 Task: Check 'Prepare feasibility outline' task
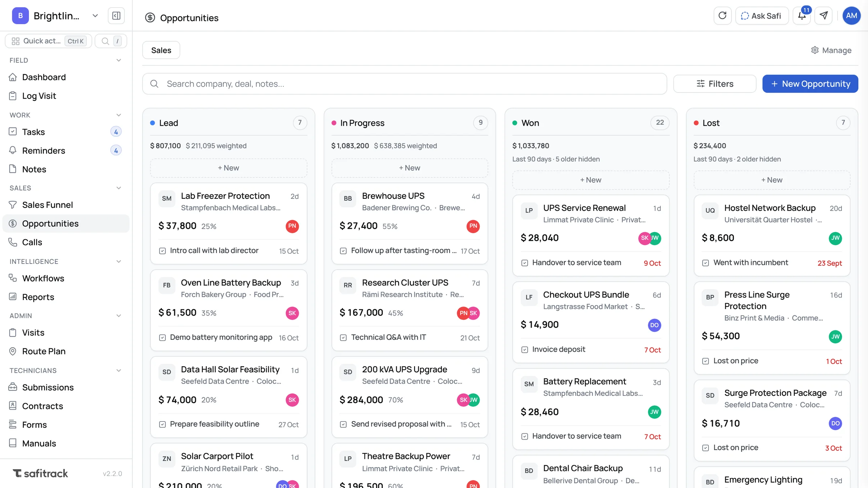pos(162,424)
